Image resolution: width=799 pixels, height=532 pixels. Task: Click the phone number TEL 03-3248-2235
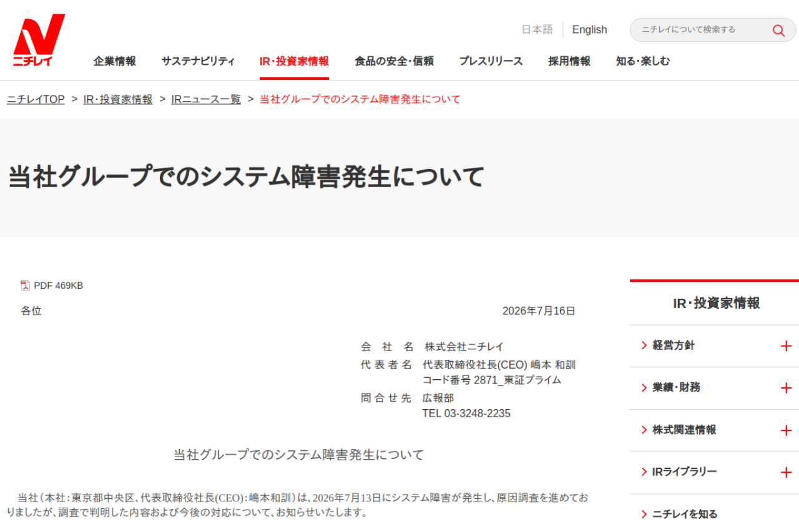pos(466,414)
